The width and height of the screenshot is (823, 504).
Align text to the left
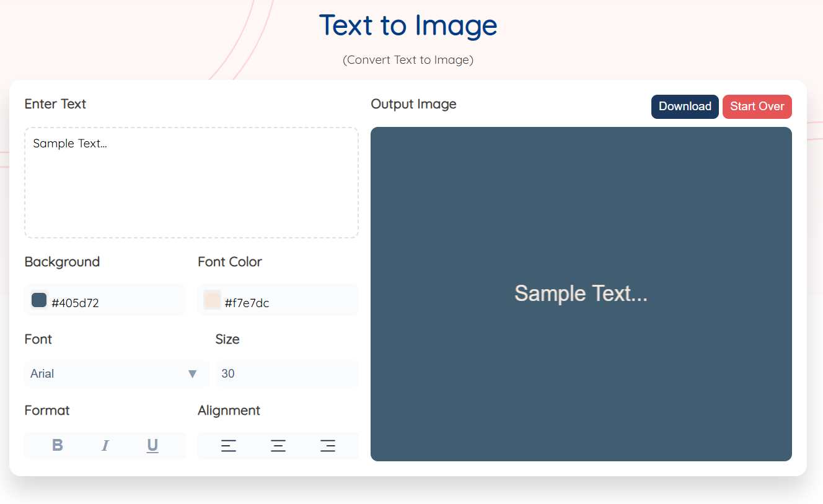(229, 445)
